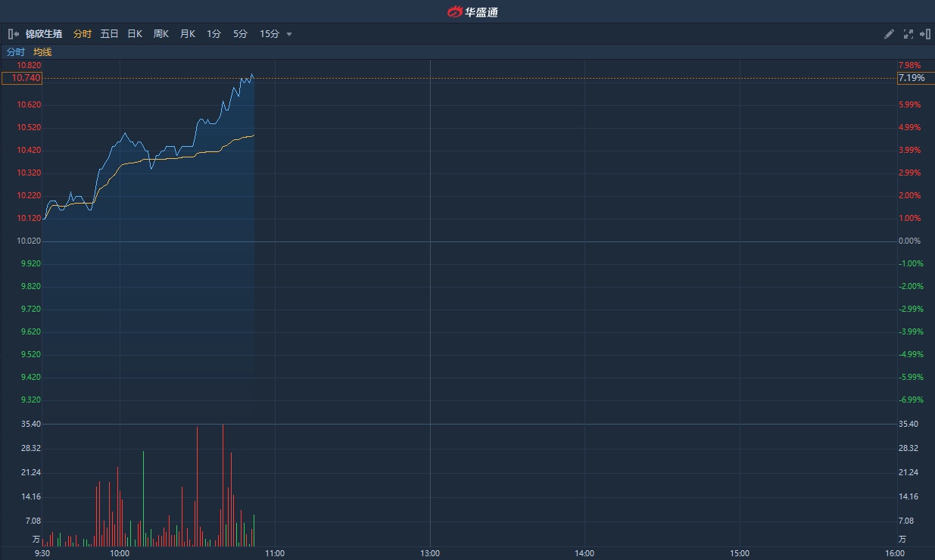Select the 周K weekly chart tab
This screenshot has height=560, width=935.
(x=161, y=34)
